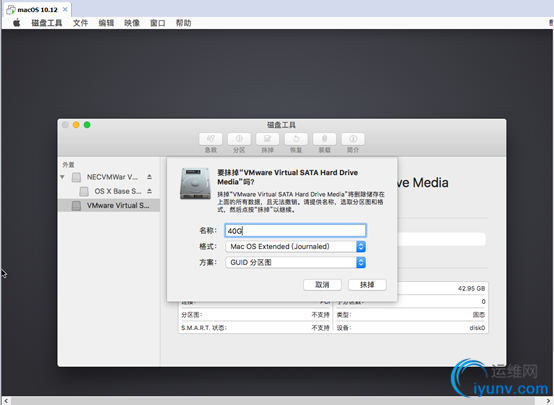
Task: Click the Restore (恢复) toolbar icon
Action: coord(296,139)
